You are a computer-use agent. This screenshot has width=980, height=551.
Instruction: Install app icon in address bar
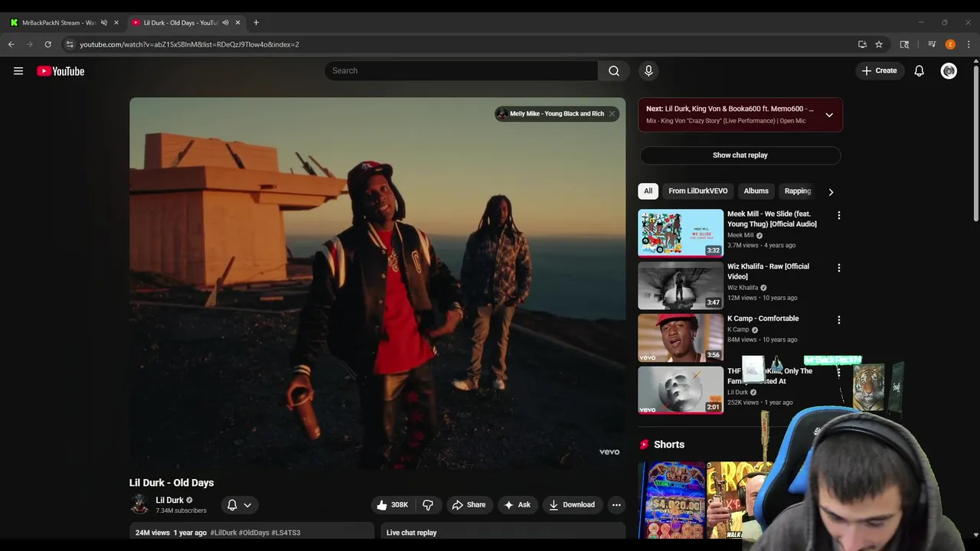tap(862, 44)
